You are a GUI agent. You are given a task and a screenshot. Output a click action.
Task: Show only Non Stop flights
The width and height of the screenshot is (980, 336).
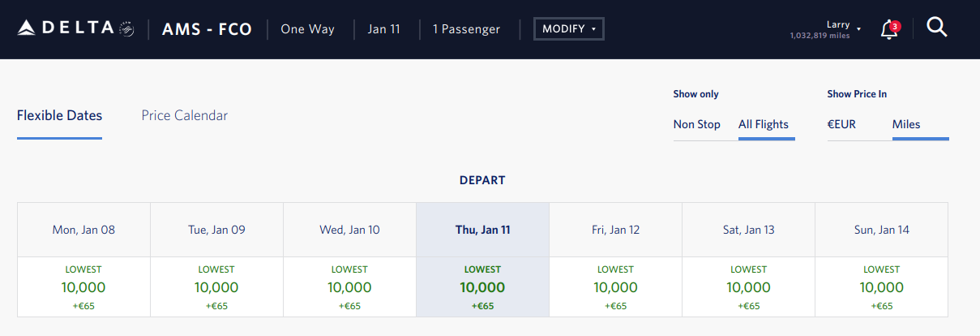click(696, 124)
